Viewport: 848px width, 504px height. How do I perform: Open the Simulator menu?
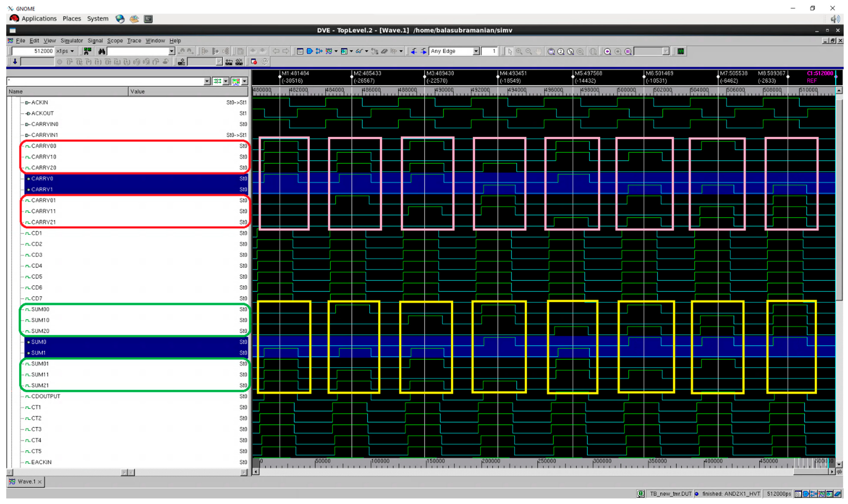click(71, 41)
